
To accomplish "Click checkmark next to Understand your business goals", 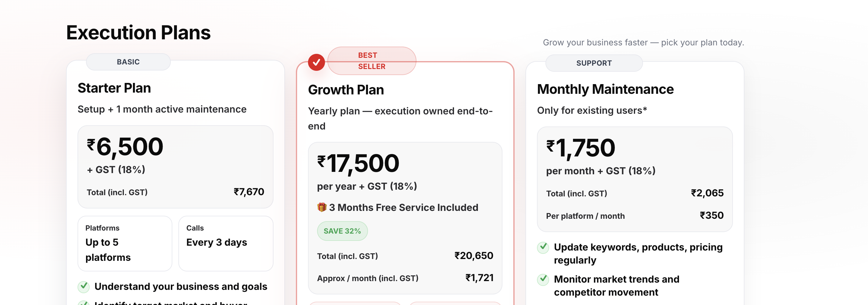I will (x=84, y=287).
